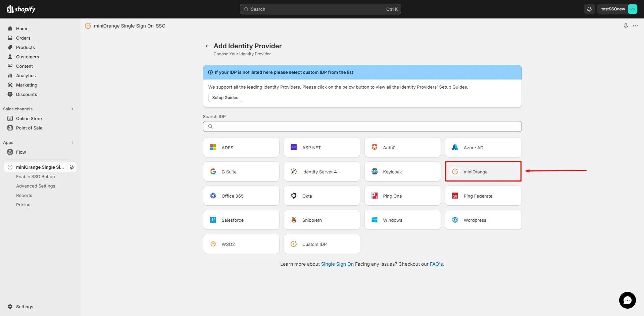644x316 pixels.
Task: Select the Auth0 identity provider
Action: tap(403, 147)
